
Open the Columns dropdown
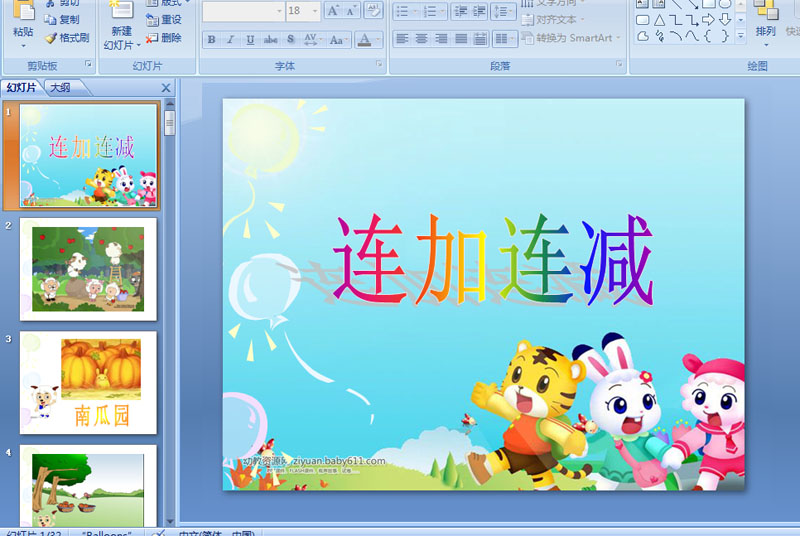point(505,39)
